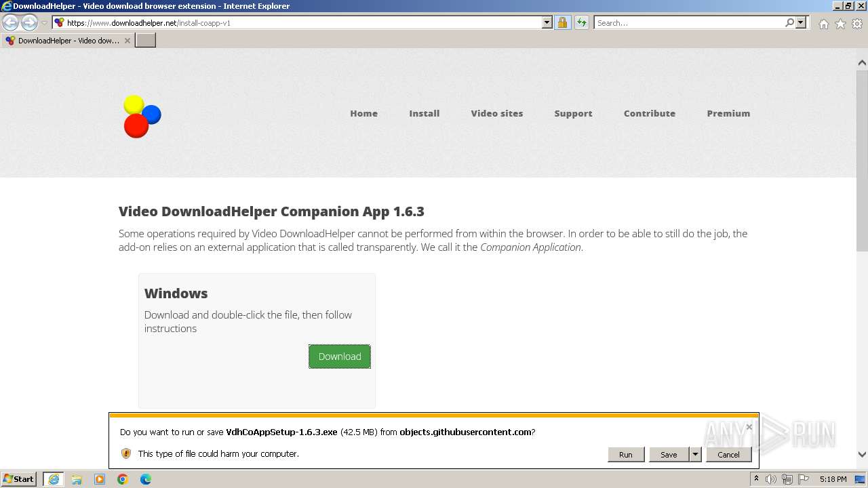Image resolution: width=868 pixels, height=488 pixels.
Task: Open the Install menu item
Action: (x=424, y=113)
